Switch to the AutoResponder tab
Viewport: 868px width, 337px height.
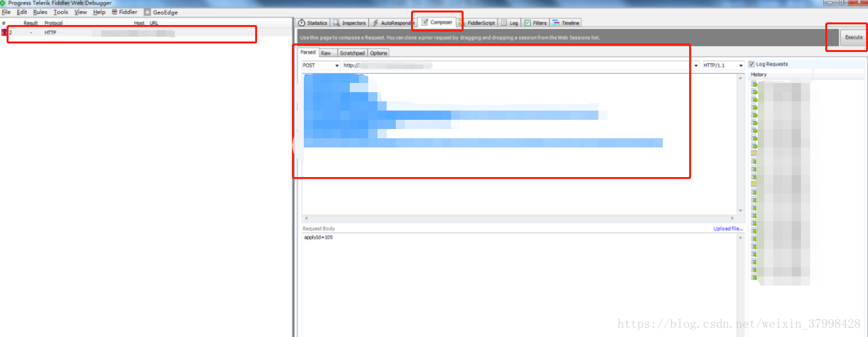click(393, 23)
